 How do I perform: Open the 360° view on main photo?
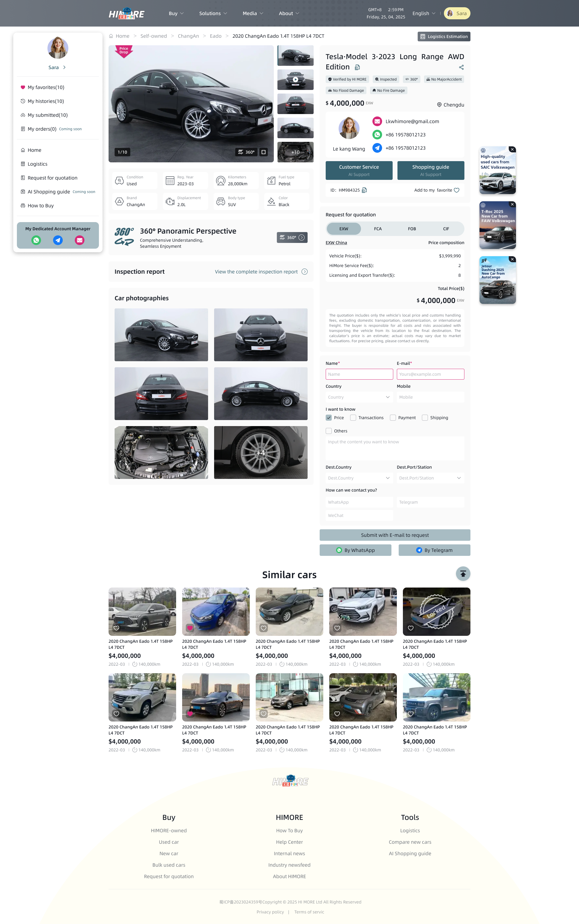(246, 152)
